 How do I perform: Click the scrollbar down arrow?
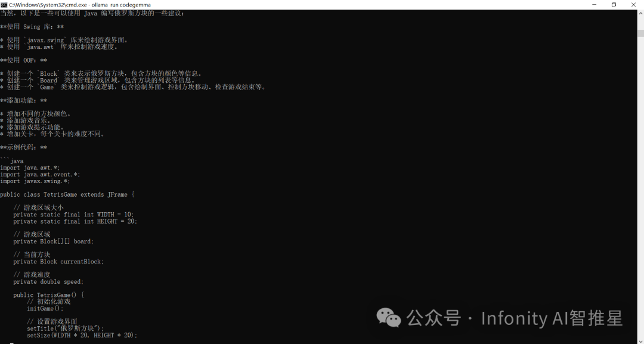click(x=640, y=340)
